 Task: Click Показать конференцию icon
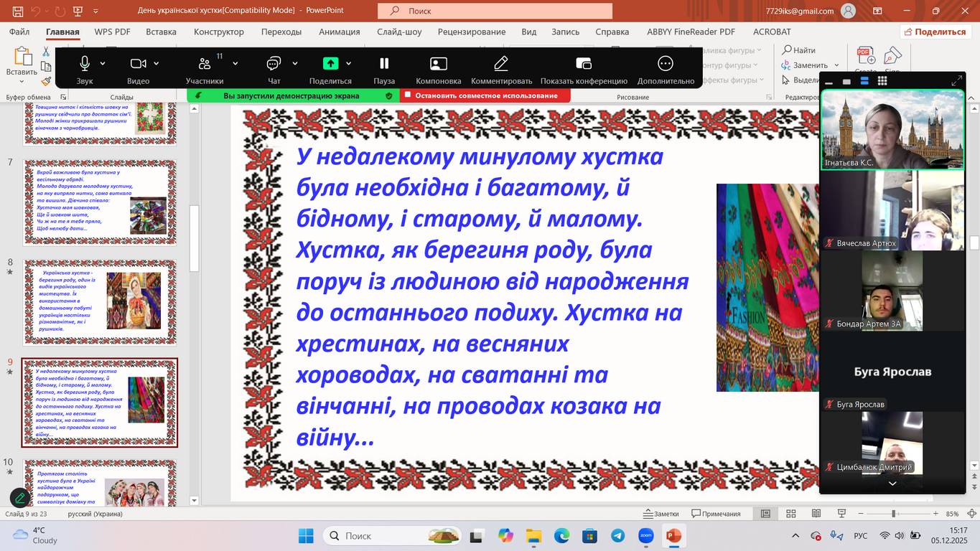584,64
